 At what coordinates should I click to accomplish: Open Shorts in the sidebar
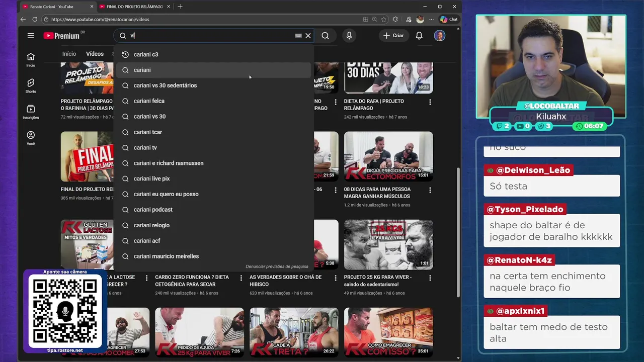point(31,86)
